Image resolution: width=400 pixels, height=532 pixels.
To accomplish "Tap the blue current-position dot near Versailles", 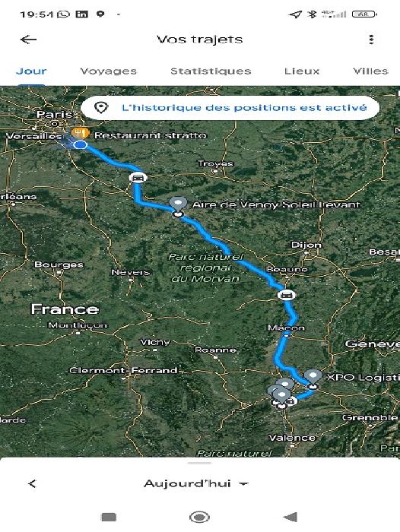I will point(81,145).
